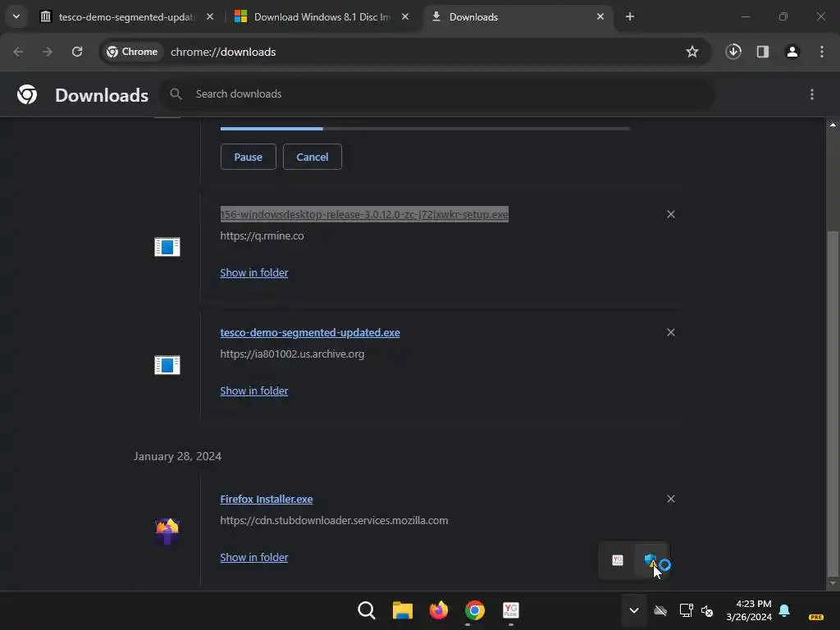Screen dimensions: 840x630
Task: Click the OneDrive cloud tray icon
Action: coord(660,610)
